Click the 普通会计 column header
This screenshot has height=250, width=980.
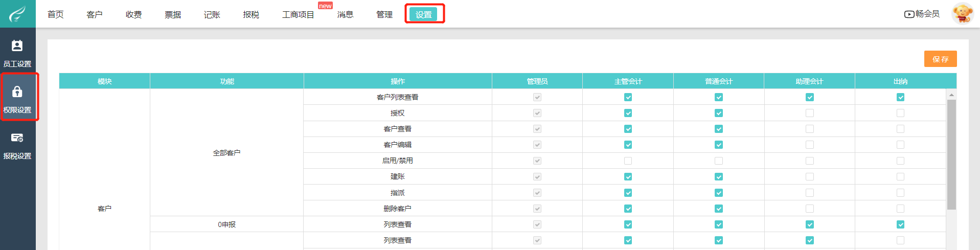tap(719, 81)
